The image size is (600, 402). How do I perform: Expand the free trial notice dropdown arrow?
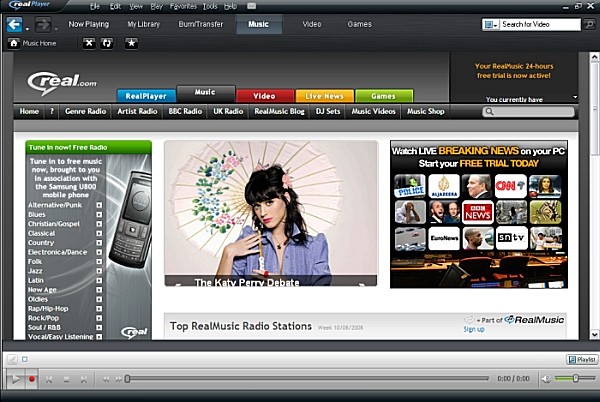tap(575, 97)
